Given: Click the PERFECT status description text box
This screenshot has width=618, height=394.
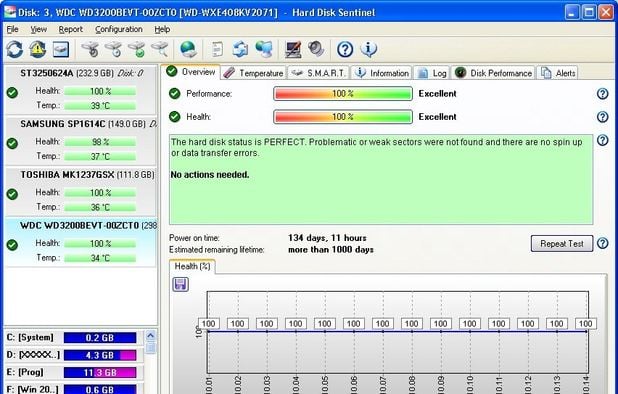Looking at the screenshot, I should 381,180.
